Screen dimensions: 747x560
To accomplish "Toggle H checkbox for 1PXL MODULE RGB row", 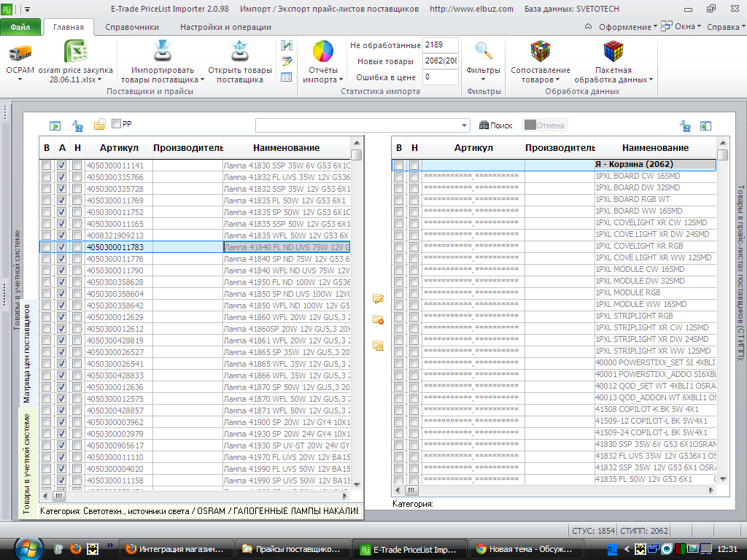I will click(x=414, y=294).
